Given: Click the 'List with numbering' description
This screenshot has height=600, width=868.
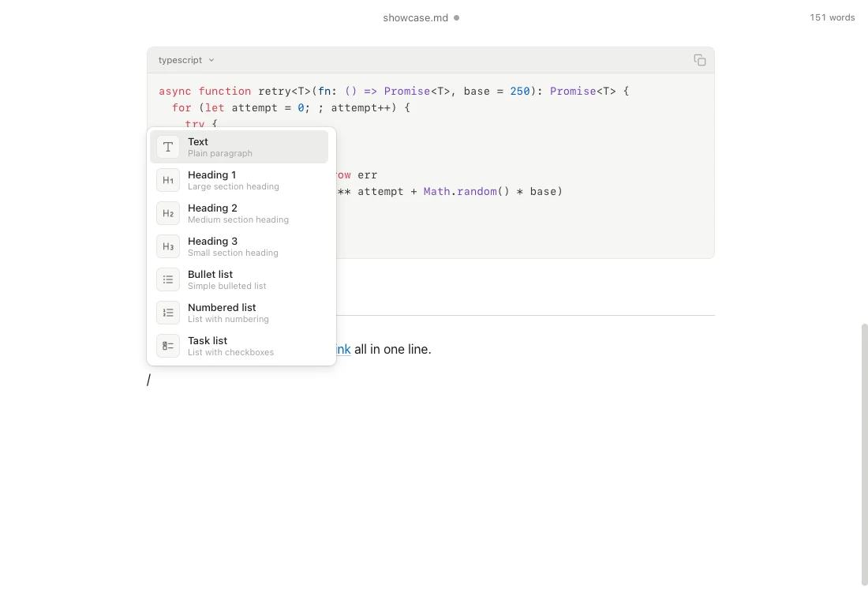Looking at the screenshot, I should (228, 320).
